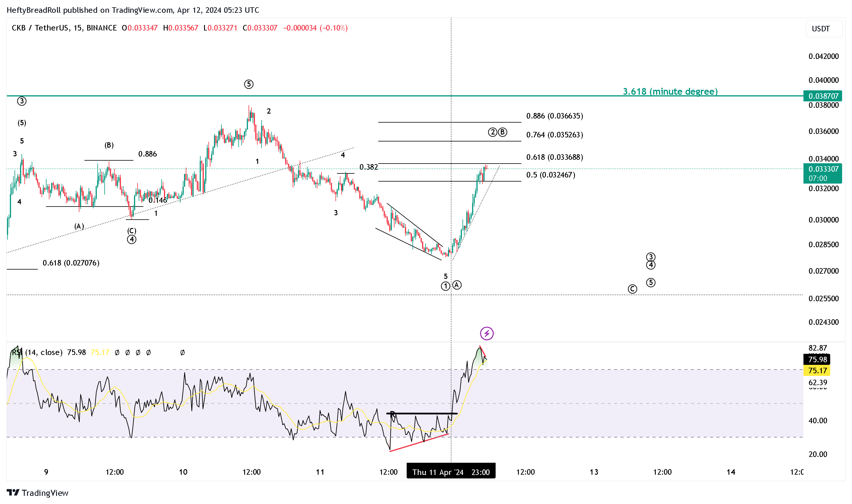
Task: Select Fib label 0.5 (0.032467)
Action: [x=551, y=175]
